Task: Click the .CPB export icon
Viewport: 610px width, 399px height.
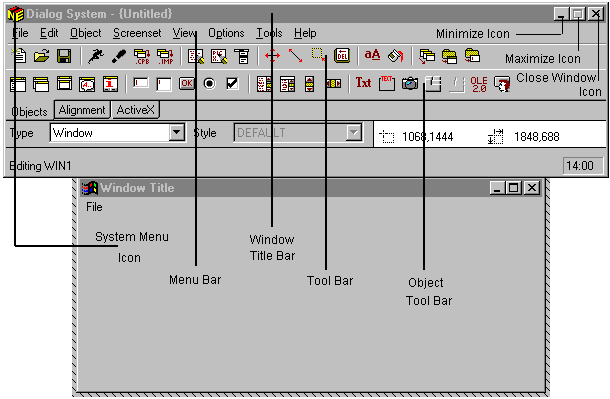Action: [x=142, y=56]
